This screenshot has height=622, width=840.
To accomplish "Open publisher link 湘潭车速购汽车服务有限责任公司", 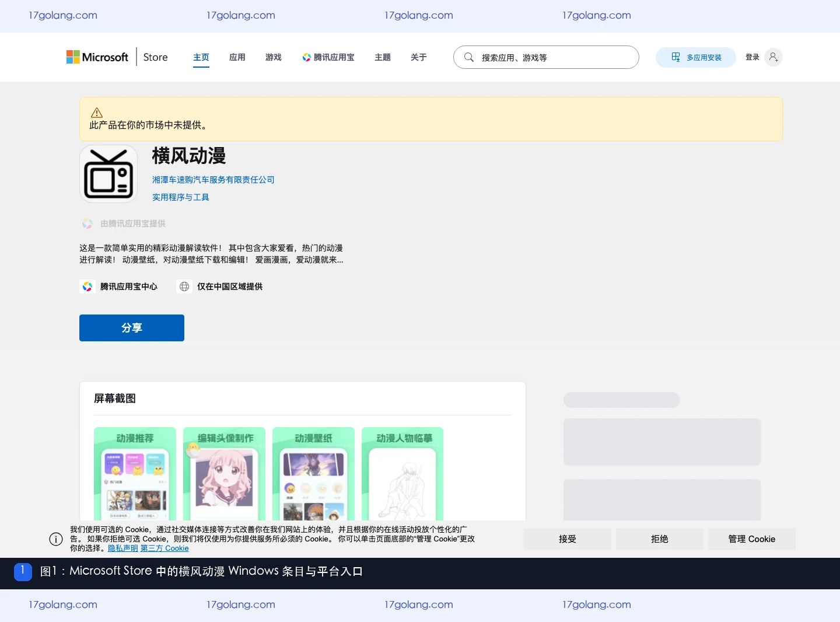I will [x=213, y=180].
